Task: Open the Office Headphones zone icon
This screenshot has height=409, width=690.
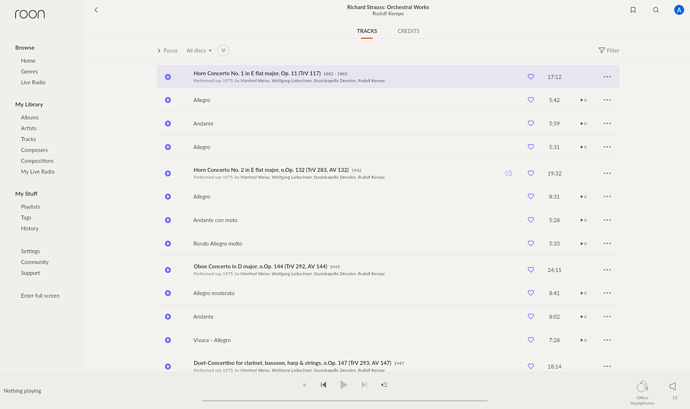Action: [642, 387]
